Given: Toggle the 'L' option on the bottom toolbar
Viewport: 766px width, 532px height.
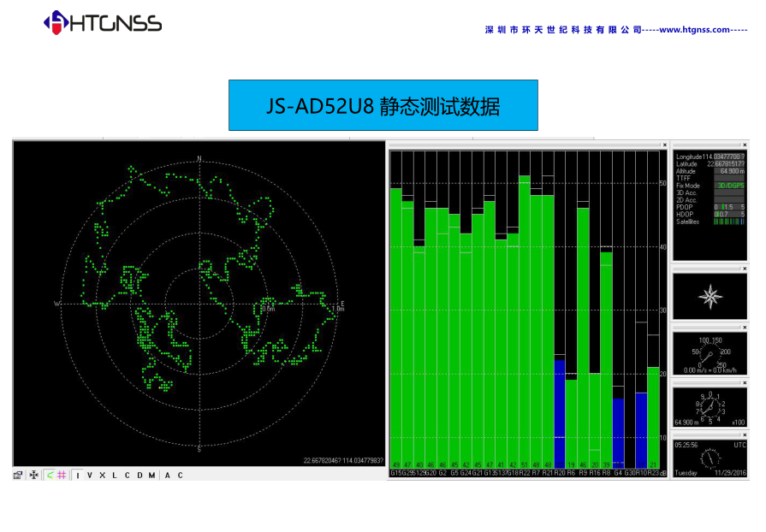Looking at the screenshot, I should pos(114,475).
